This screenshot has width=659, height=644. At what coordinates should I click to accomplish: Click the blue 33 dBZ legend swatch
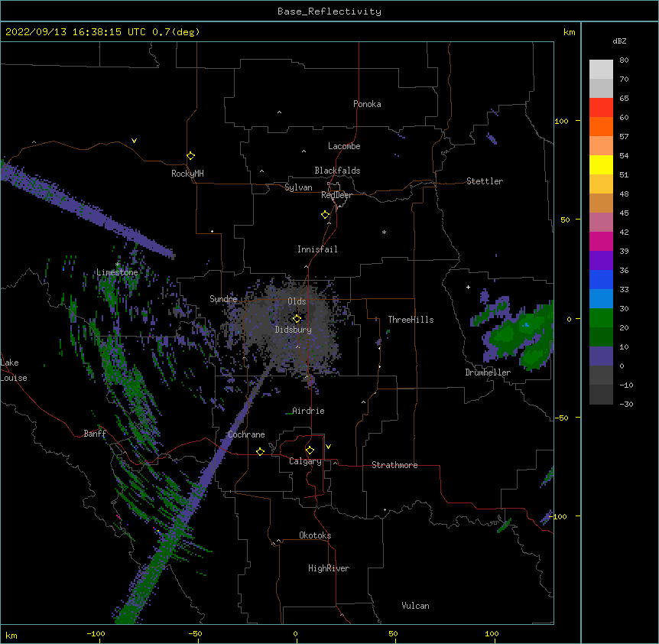tap(601, 279)
